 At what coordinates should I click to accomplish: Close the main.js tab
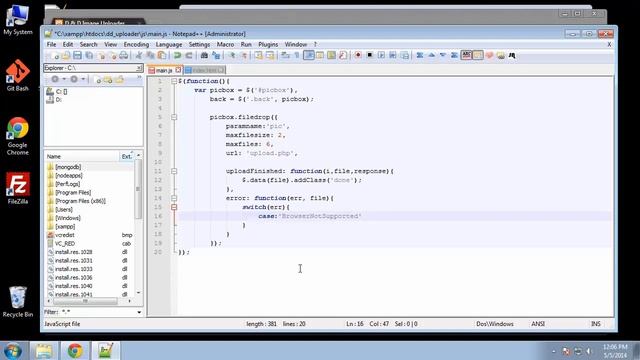(178, 70)
